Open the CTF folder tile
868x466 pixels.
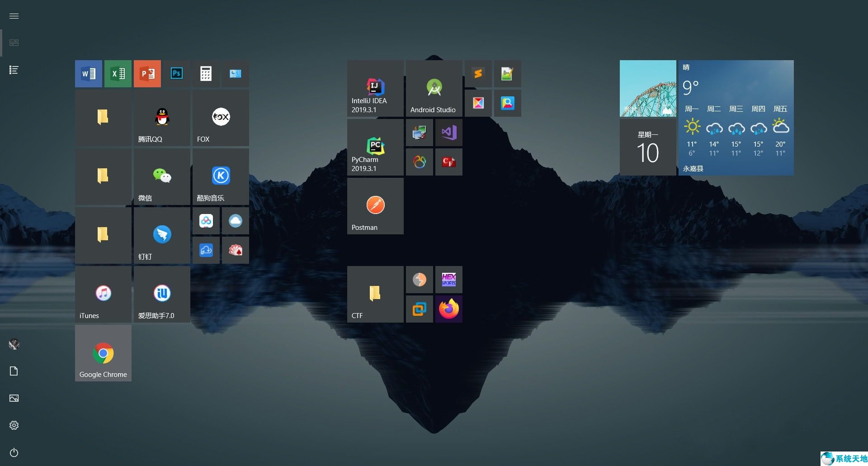coord(375,294)
